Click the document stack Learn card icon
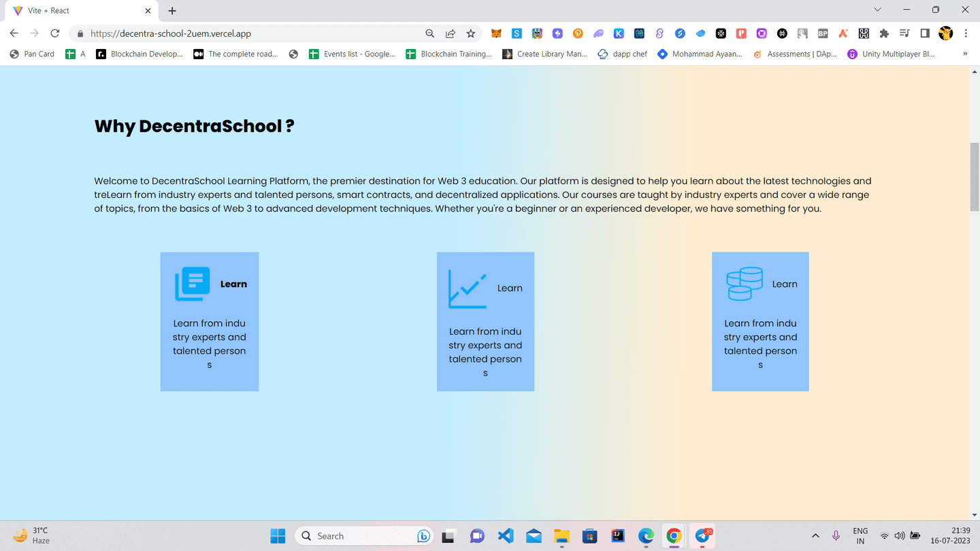This screenshot has height=551, width=980. (193, 284)
